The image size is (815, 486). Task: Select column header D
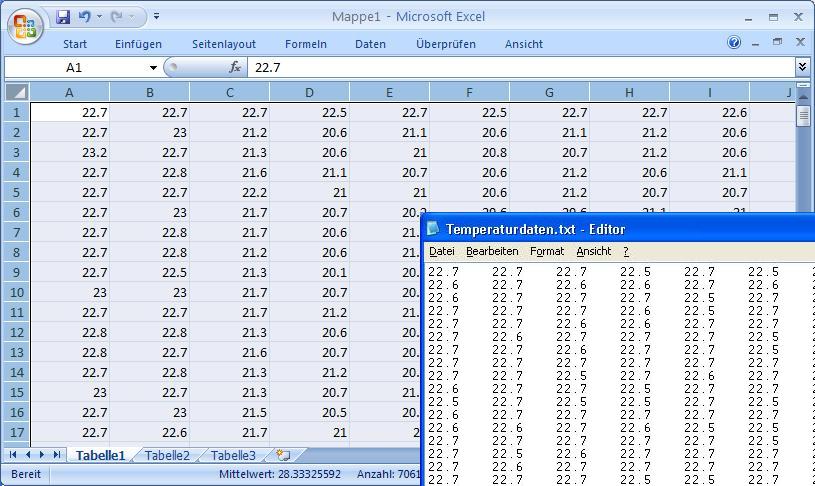[309, 92]
